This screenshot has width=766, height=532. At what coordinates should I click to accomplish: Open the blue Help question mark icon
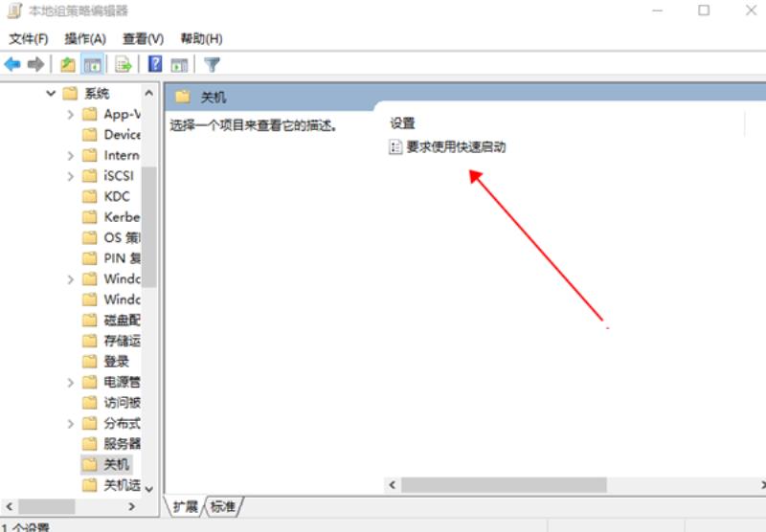coord(155,63)
